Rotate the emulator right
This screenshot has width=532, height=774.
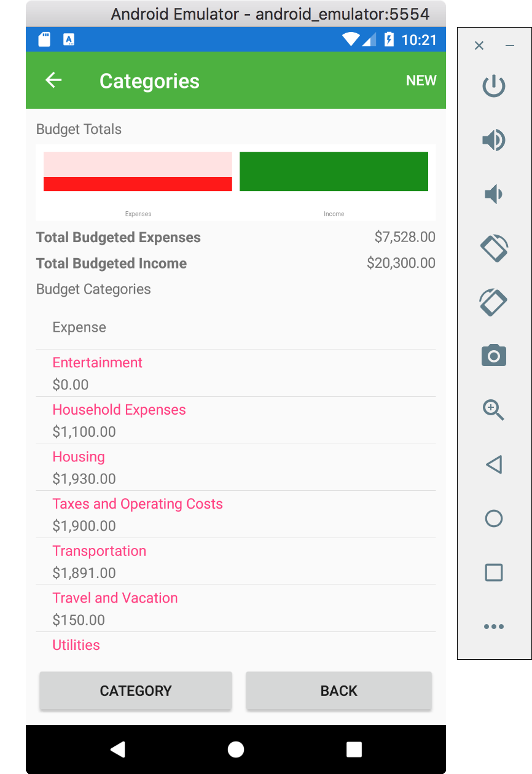(x=493, y=302)
